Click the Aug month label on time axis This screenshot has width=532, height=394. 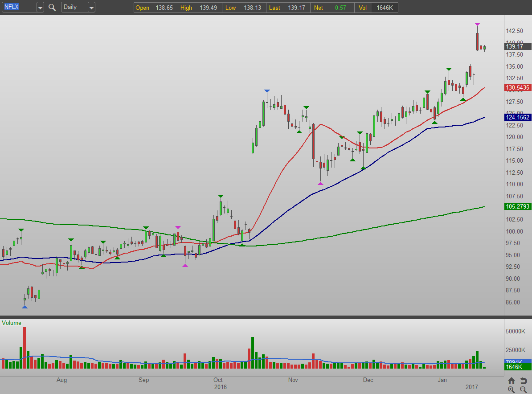61,380
